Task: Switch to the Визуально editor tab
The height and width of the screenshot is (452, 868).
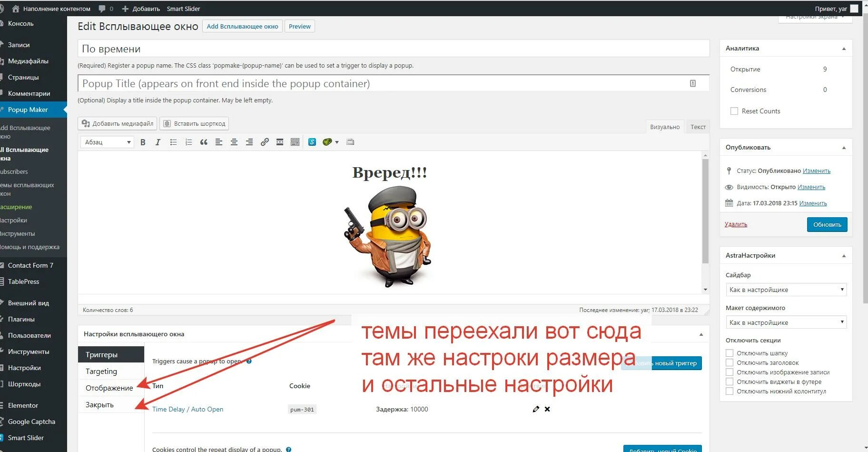Action: [x=665, y=127]
